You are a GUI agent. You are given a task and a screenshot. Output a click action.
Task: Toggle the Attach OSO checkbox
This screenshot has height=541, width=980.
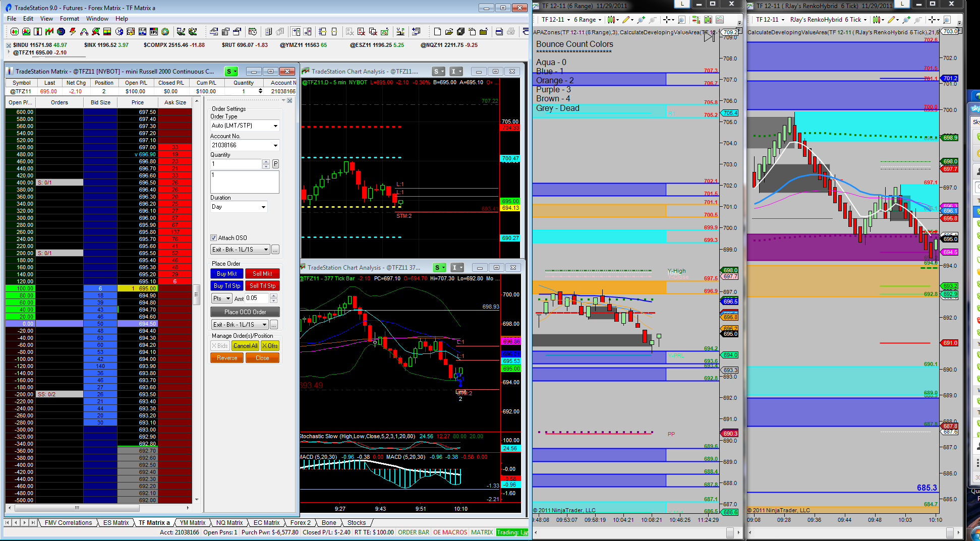pos(214,237)
